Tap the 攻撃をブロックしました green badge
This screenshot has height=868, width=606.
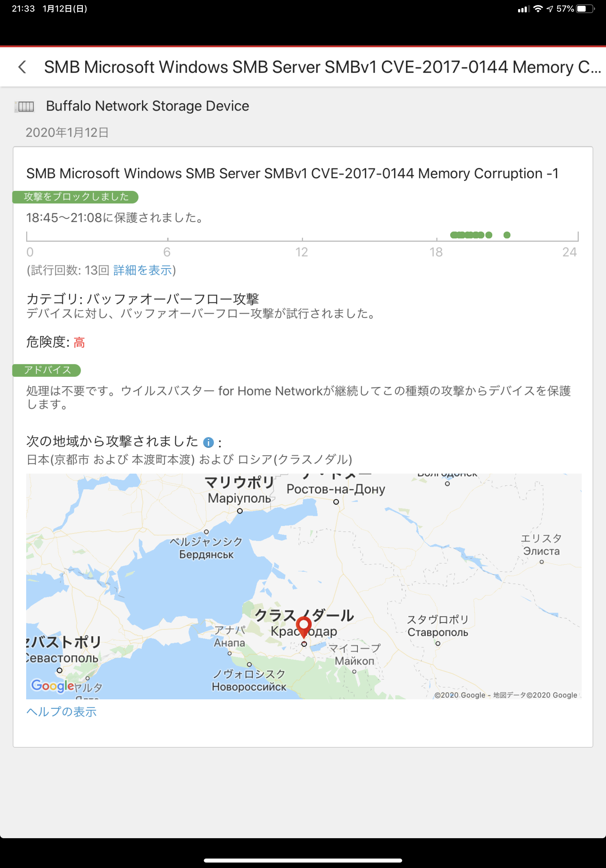pos(75,197)
